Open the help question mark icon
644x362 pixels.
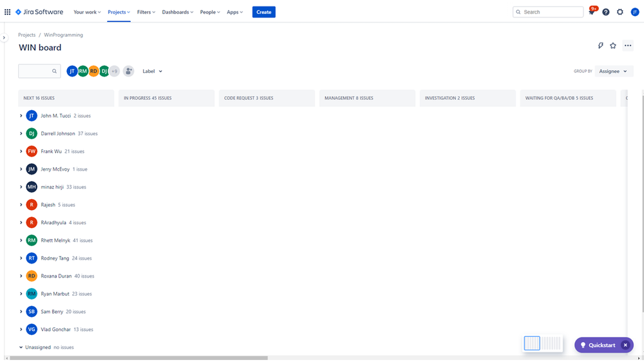tap(606, 12)
